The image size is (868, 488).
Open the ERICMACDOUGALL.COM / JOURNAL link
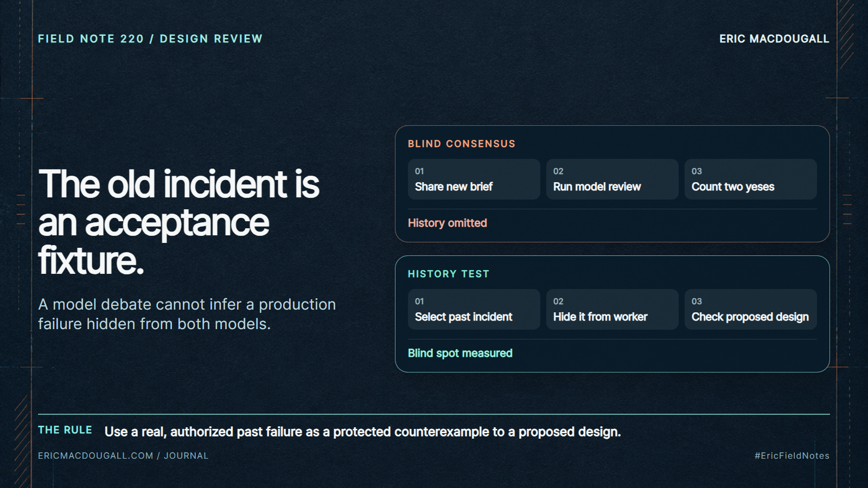click(123, 455)
